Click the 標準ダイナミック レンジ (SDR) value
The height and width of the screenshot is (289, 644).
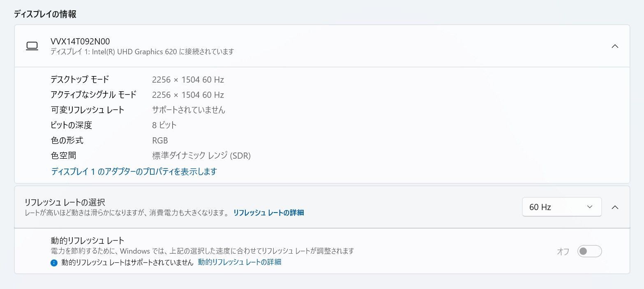(x=201, y=155)
